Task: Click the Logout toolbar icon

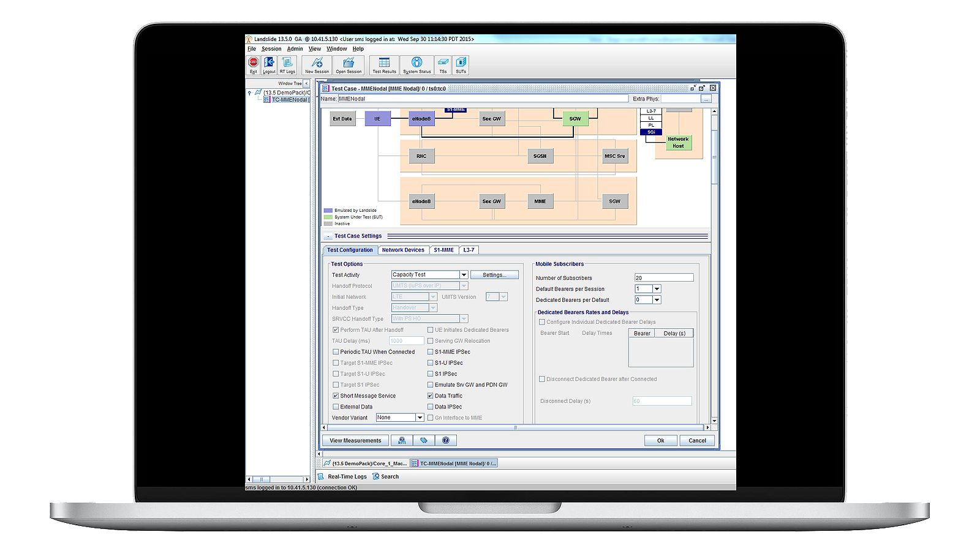Action: pos(269,65)
